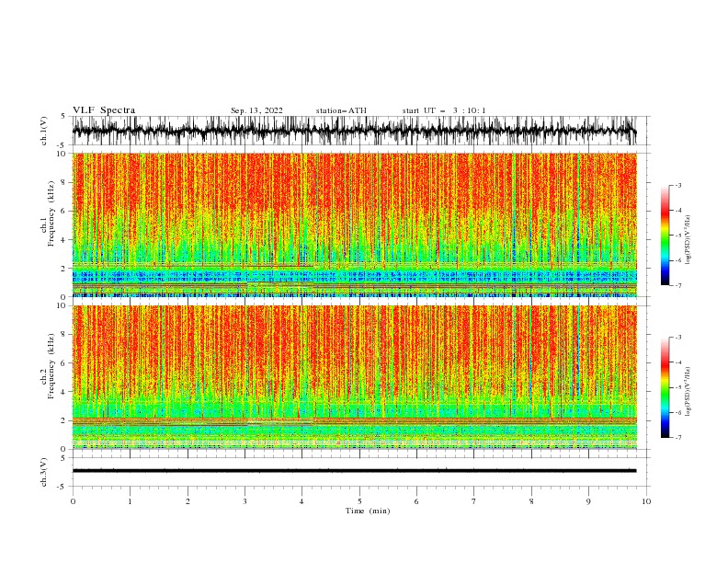Image resolution: width=728 pixels, height=563 pixels.
Task: Click the ch.2 'Frequency (kHz)' axis label
Action: point(51,365)
